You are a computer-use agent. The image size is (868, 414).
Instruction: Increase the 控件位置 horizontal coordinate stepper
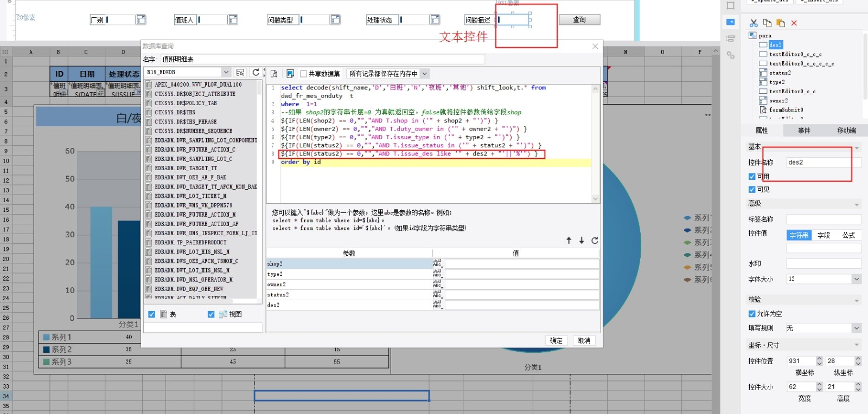819,359
